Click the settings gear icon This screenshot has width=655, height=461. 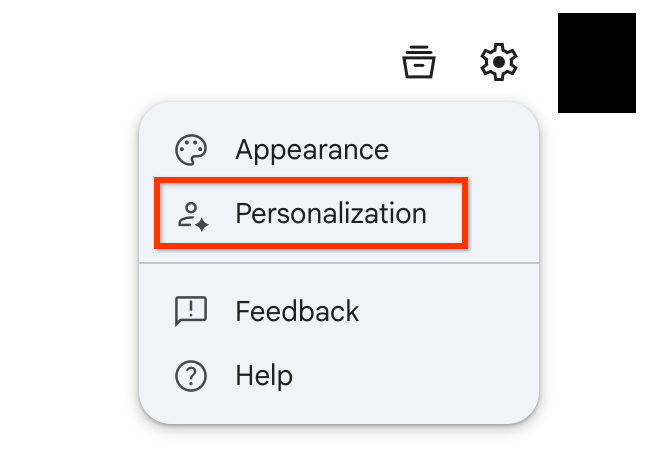(x=499, y=62)
